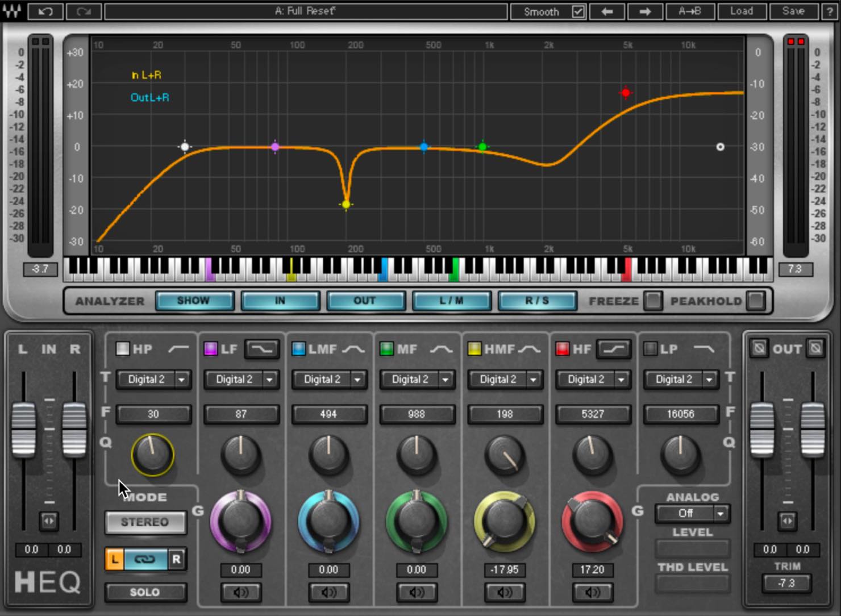The height and width of the screenshot is (616, 841).
Task: Click the A→B copy button
Action: pyautogui.click(x=689, y=11)
